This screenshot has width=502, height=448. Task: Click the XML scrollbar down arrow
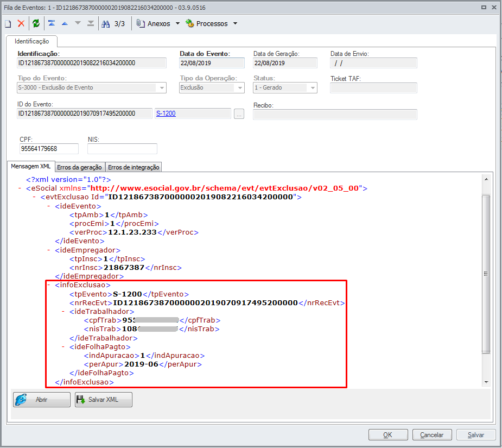coord(486,382)
